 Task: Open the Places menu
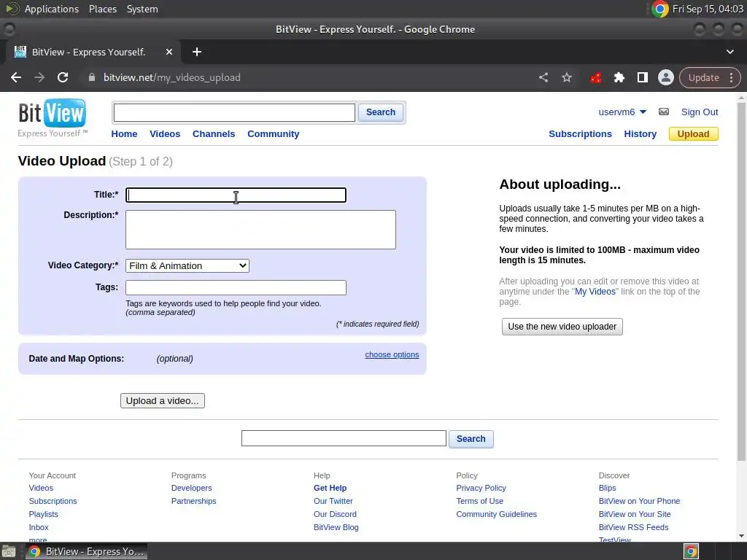pos(102,9)
